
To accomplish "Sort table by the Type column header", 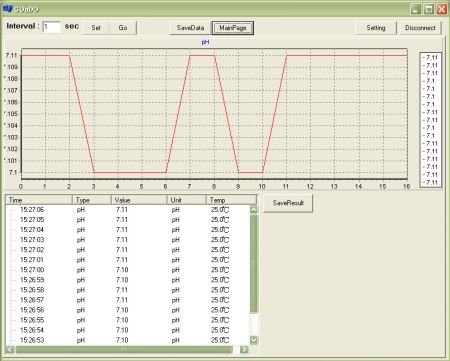I will click(92, 200).
